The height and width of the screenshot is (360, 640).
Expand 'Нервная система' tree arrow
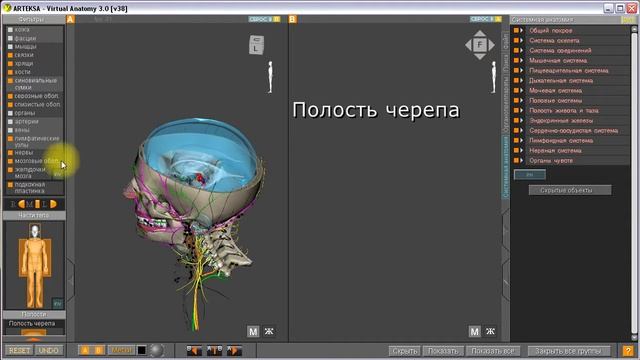click(x=522, y=151)
